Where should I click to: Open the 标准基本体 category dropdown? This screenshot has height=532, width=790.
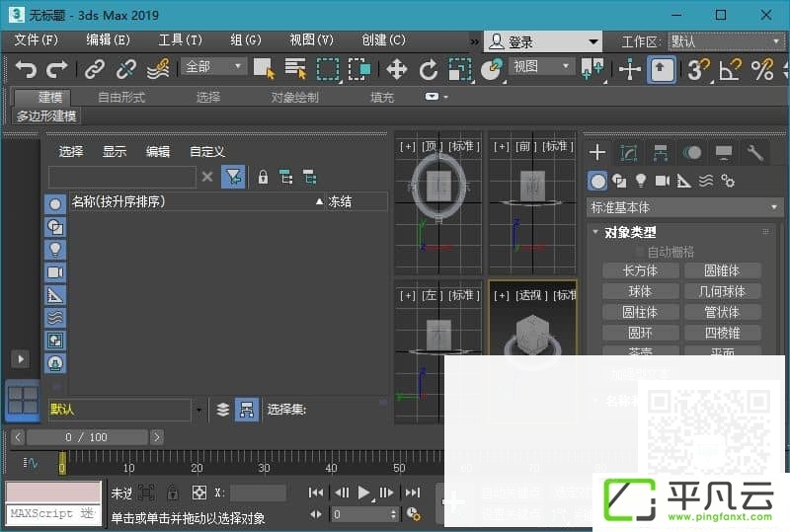coord(684,207)
